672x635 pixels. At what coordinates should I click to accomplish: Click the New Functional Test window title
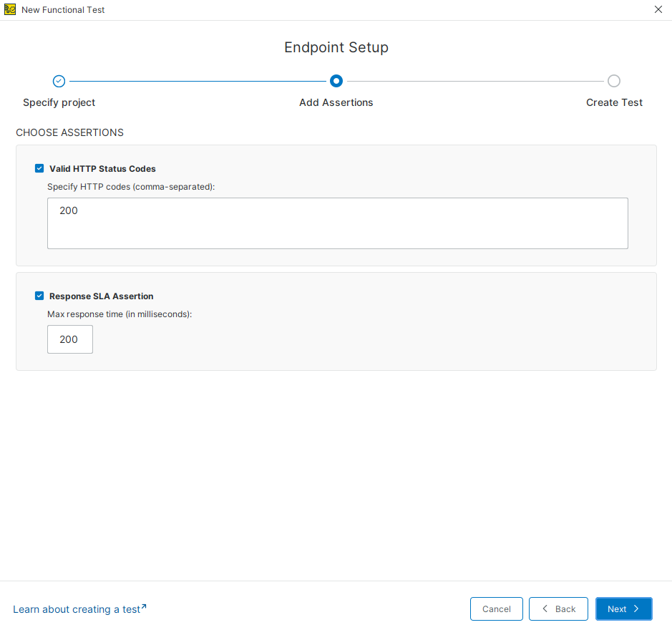(63, 10)
